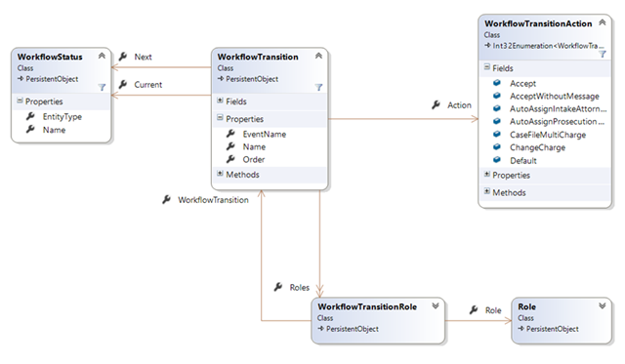Select the Current association label
625x364 pixels.
point(148,85)
